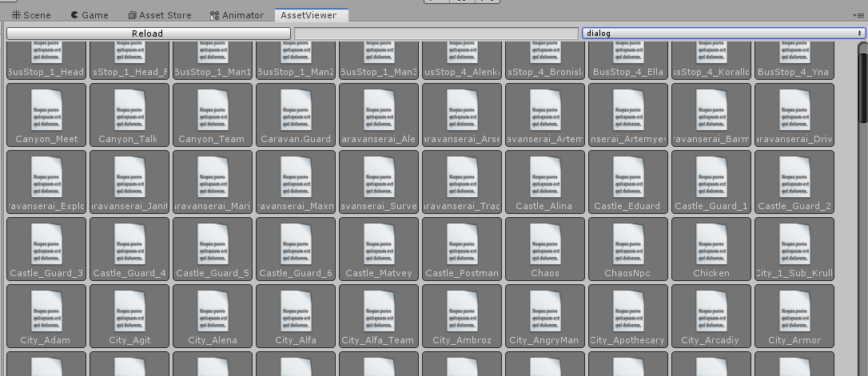Select the ChaosNpc dialog asset

coord(628,249)
